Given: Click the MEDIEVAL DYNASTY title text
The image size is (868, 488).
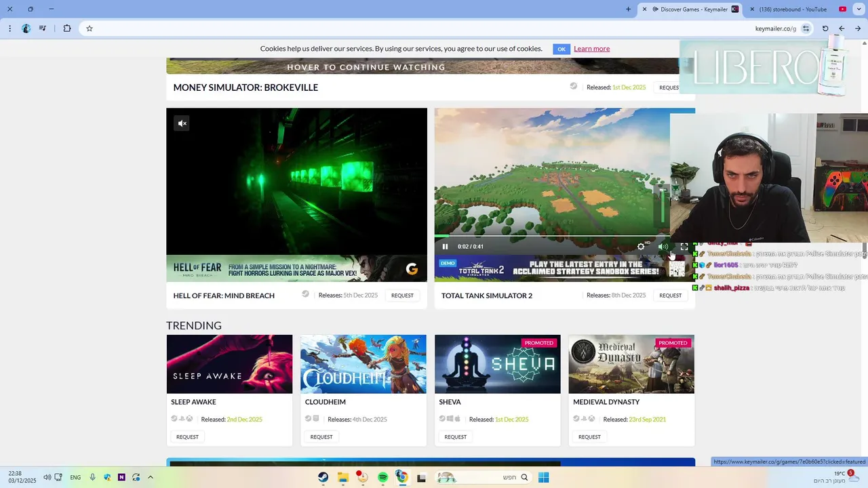Looking at the screenshot, I should coord(606,402).
